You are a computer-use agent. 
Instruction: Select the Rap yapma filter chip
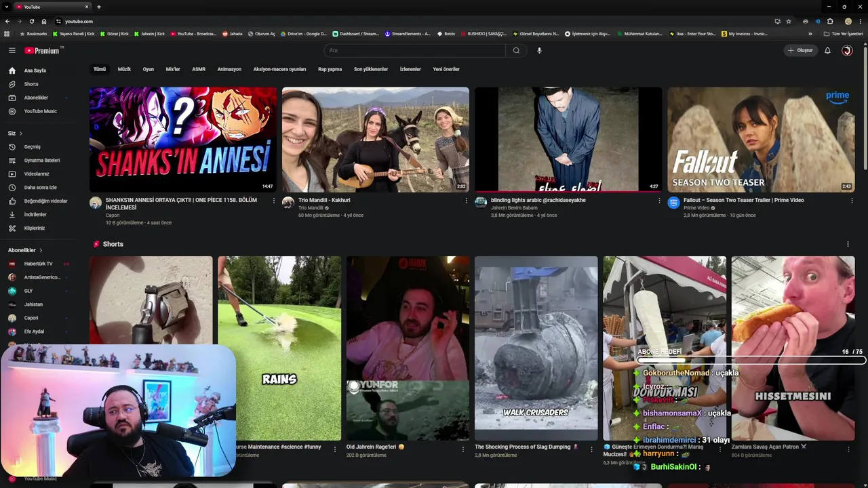coord(330,69)
